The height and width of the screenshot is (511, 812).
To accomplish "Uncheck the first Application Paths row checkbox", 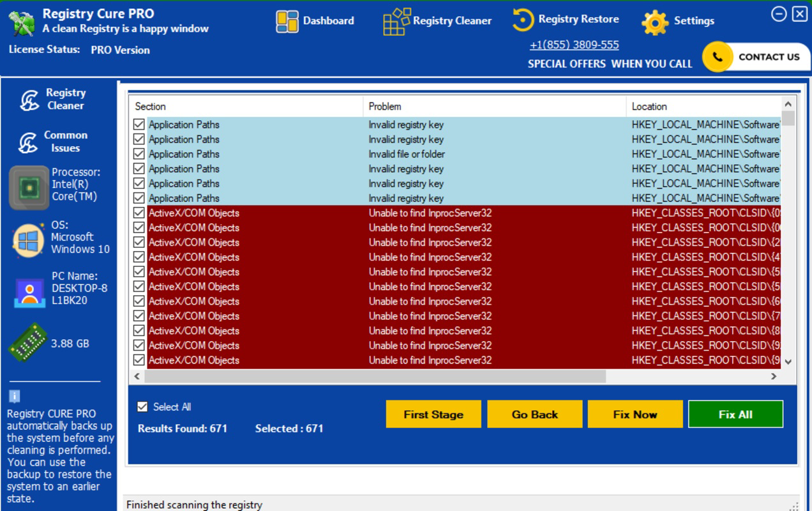I will [x=139, y=125].
